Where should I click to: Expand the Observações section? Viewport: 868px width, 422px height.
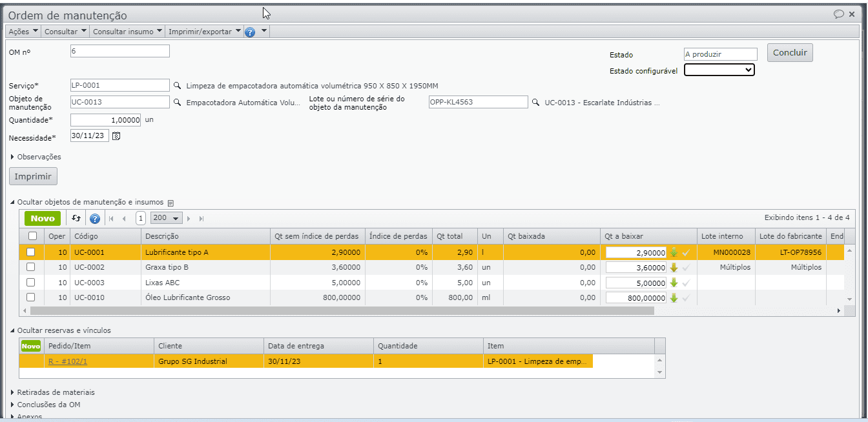tap(35, 156)
